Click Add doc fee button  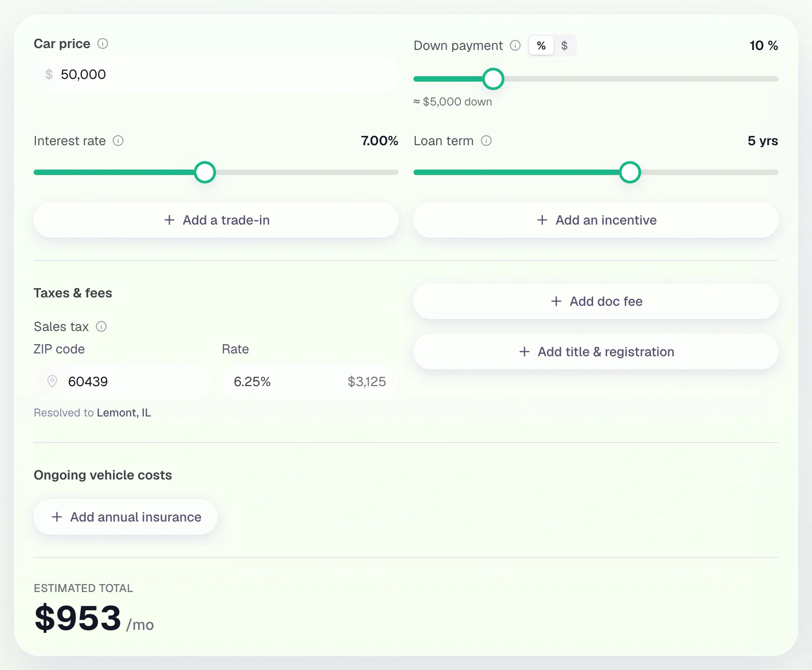point(596,301)
